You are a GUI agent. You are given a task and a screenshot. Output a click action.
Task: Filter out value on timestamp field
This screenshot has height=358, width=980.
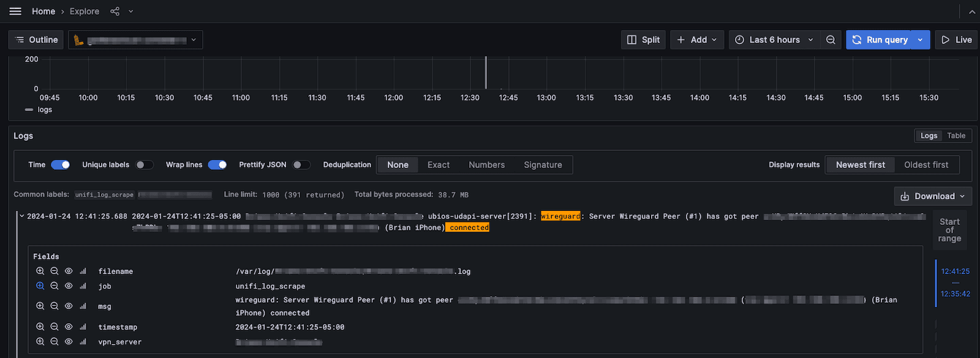(55, 327)
